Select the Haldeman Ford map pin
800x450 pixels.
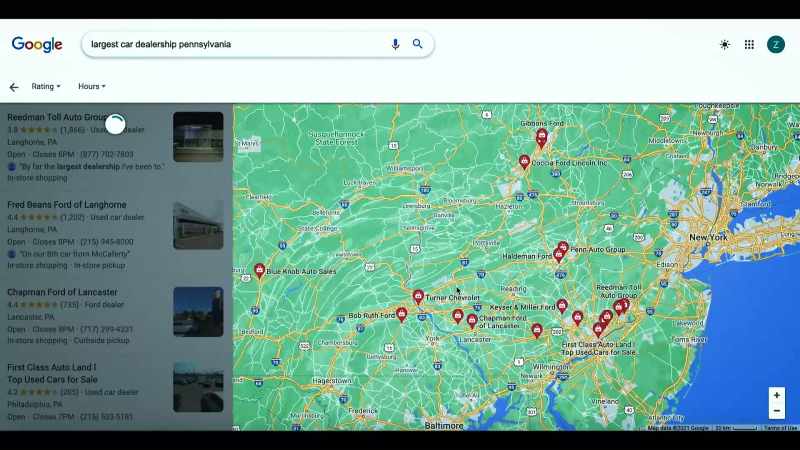[559, 255]
